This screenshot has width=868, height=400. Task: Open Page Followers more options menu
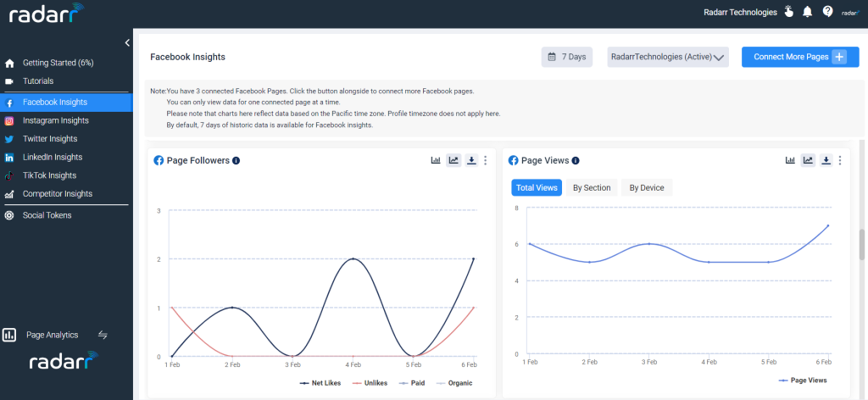tap(486, 160)
